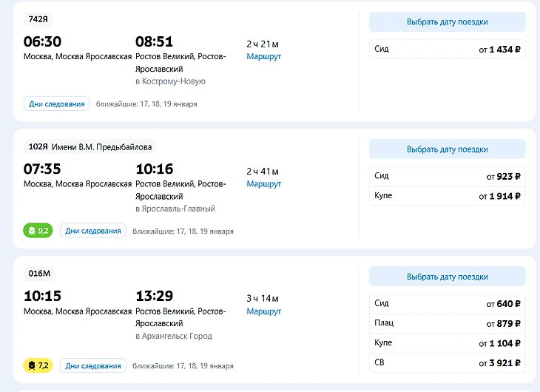Select Купе fare from 1 104 ₽
Screen dimensions: 540x392
pyautogui.click(x=447, y=343)
